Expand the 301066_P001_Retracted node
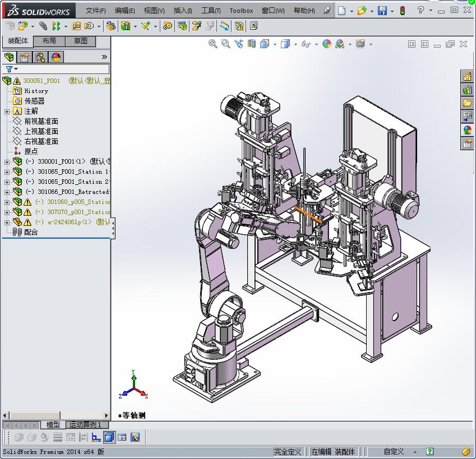 pos(7,192)
